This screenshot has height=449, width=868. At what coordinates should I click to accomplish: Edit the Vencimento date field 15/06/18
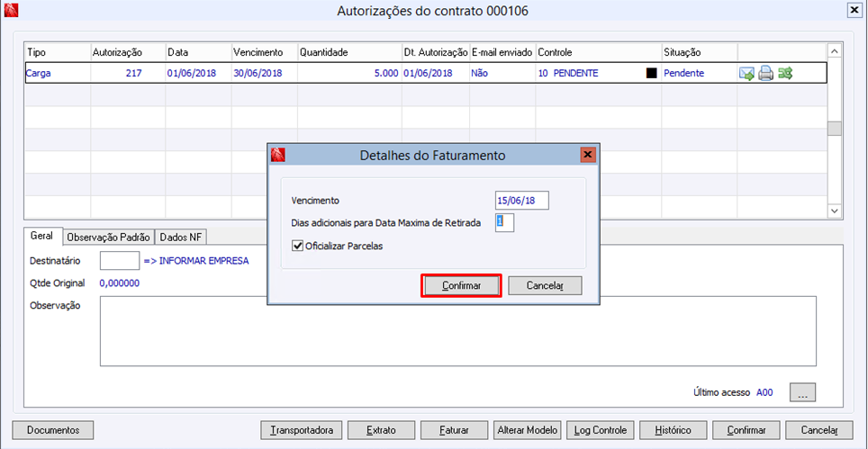pyautogui.click(x=522, y=200)
